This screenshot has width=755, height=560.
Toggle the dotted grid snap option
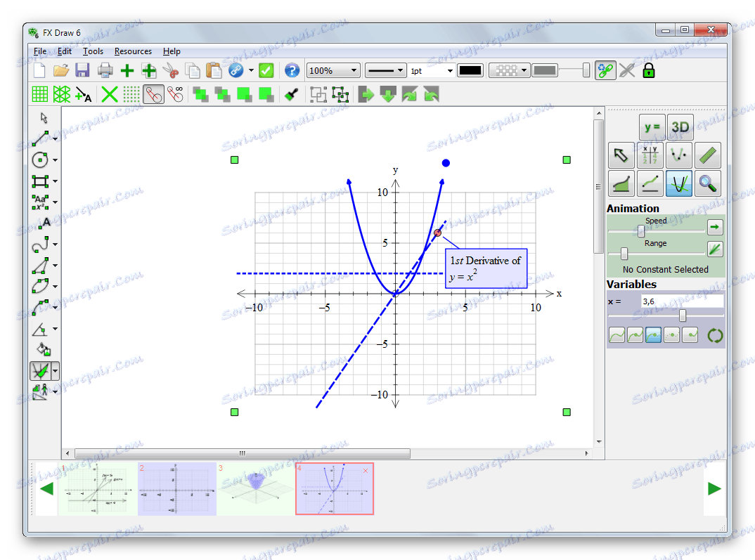click(131, 94)
